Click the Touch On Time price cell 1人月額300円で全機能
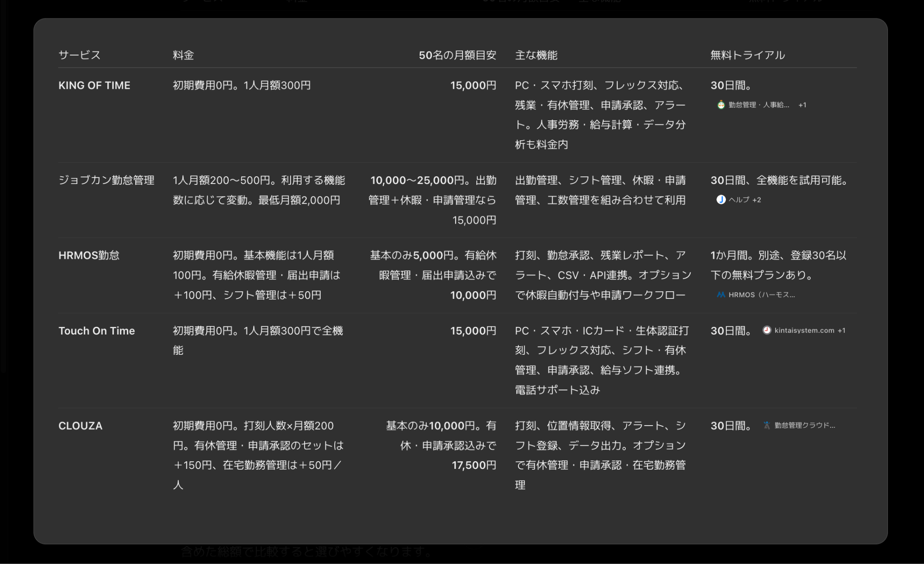Viewport: 924px width, 564px height. (258, 340)
